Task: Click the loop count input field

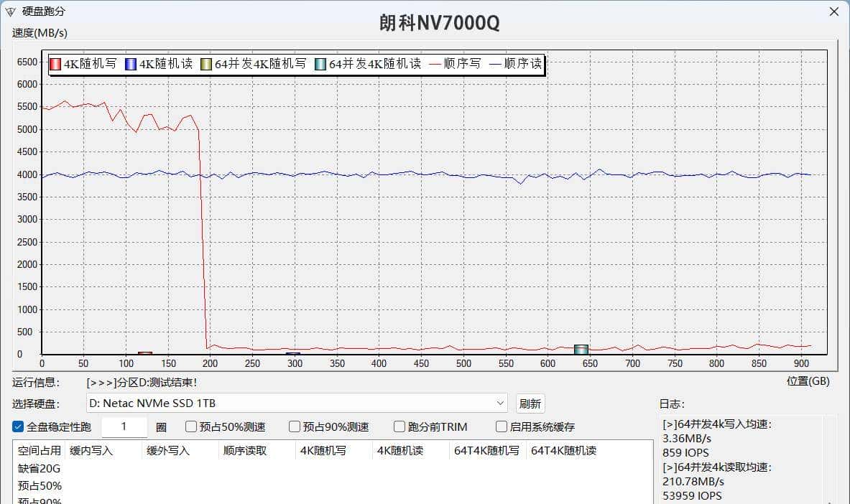Action: (124, 426)
